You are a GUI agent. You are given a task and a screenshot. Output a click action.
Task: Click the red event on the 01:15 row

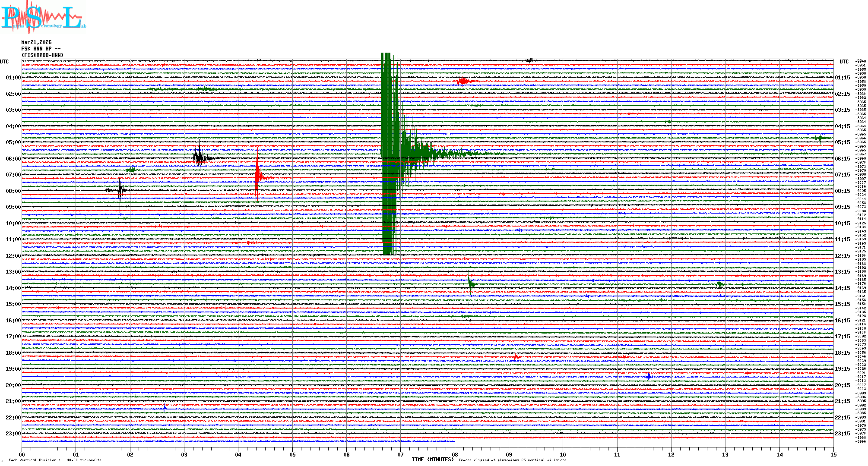pos(463,81)
